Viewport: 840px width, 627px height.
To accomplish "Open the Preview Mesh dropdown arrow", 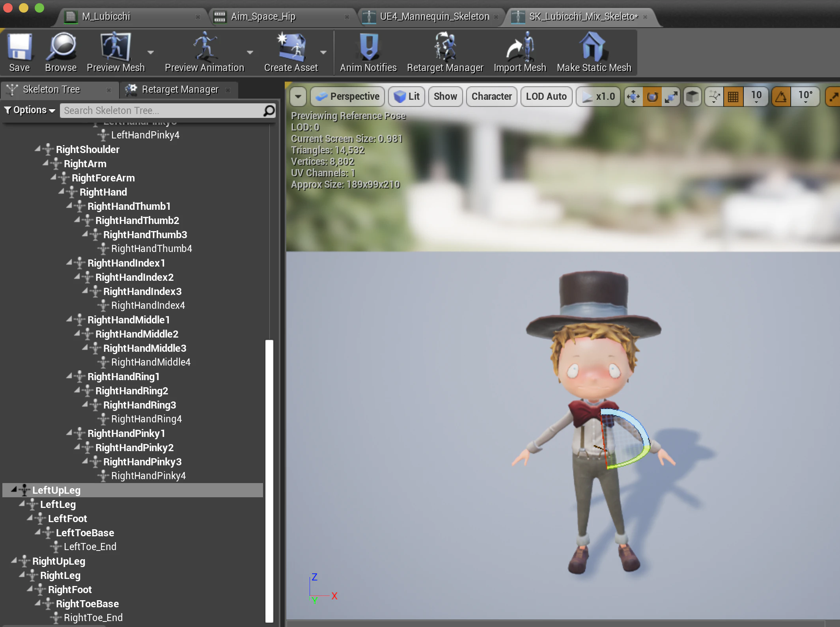I will click(151, 52).
